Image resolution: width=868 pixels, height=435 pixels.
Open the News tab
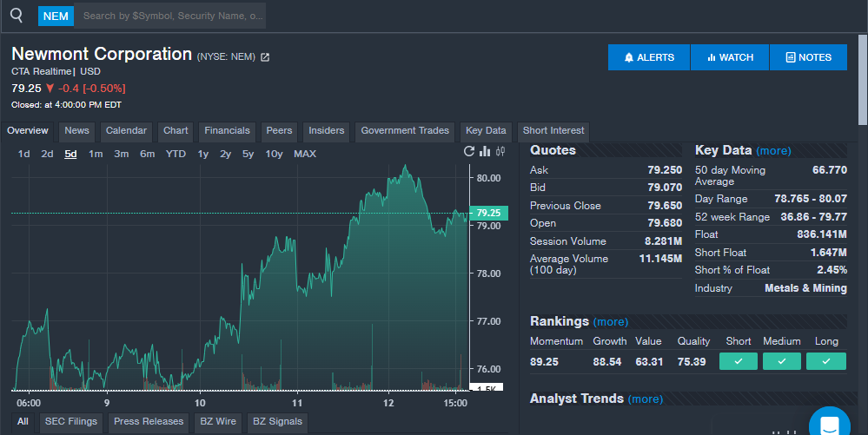77,131
